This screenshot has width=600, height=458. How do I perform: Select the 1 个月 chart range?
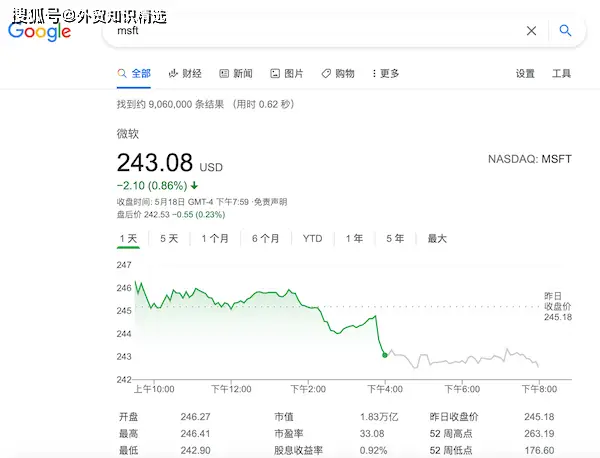[215, 239]
